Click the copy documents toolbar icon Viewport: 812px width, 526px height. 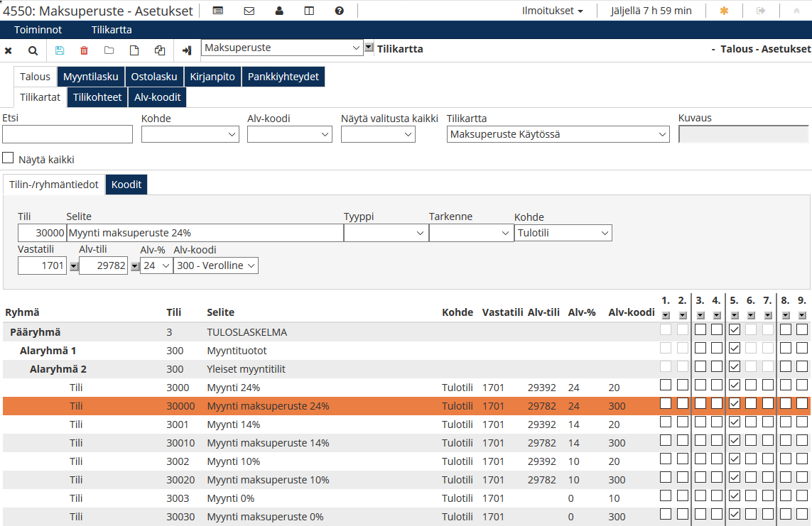point(160,50)
